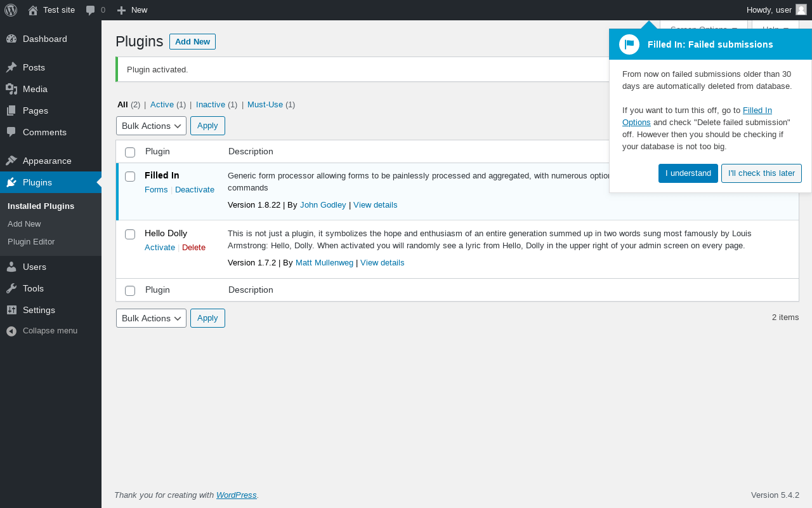
Task: Click the Appearance paintbrush icon
Action: pos(11,161)
